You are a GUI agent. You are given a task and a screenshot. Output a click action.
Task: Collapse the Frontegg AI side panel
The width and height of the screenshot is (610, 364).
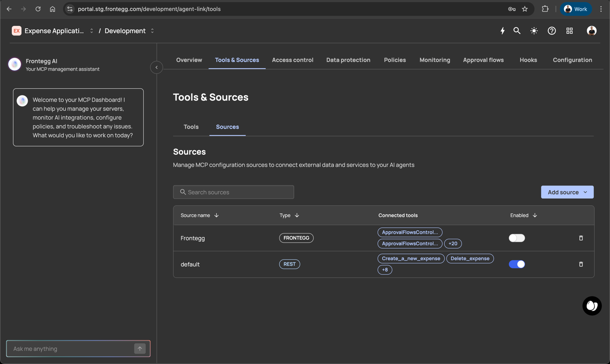[x=157, y=67]
